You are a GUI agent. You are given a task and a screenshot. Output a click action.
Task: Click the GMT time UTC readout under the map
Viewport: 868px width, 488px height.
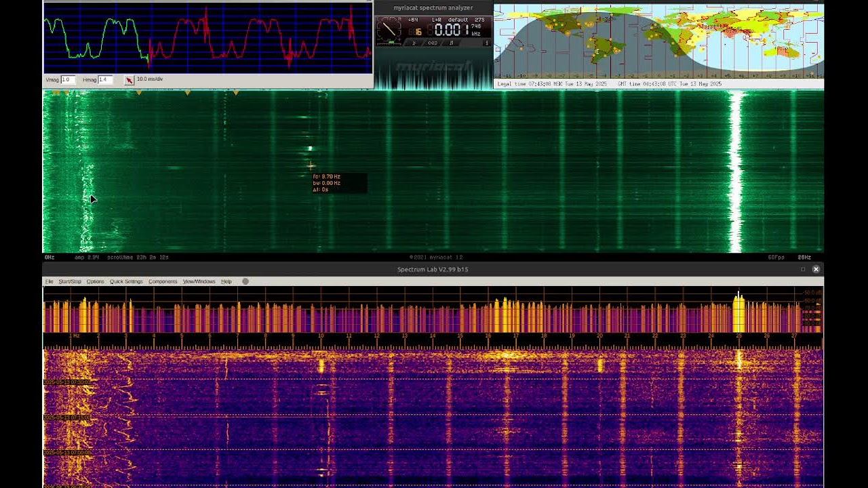[x=669, y=84]
